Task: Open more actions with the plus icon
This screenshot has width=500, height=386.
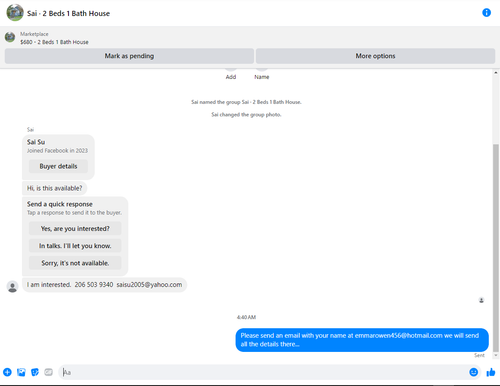Action: [x=7, y=372]
